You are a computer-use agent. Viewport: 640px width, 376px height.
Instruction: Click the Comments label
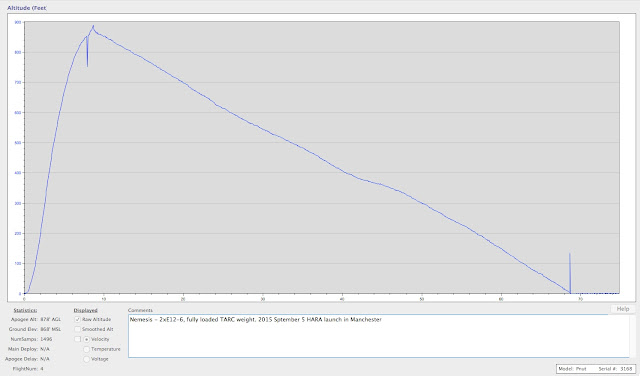(140, 310)
